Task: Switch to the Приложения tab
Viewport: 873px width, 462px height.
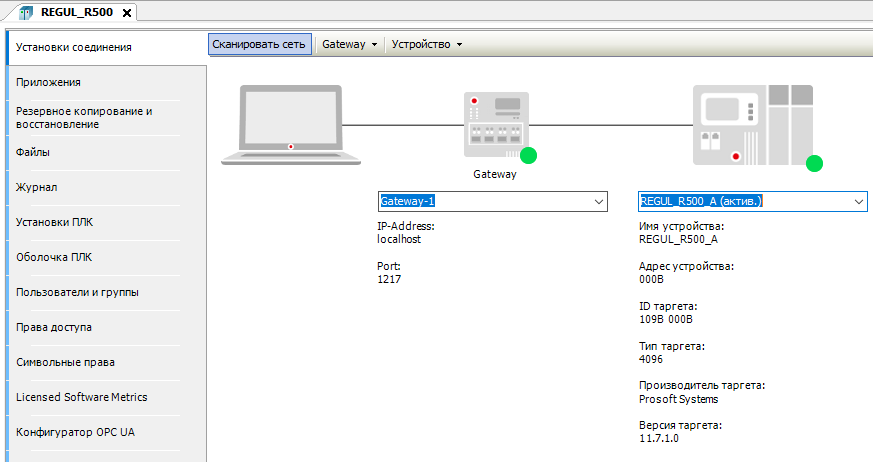Action: (x=48, y=82)
